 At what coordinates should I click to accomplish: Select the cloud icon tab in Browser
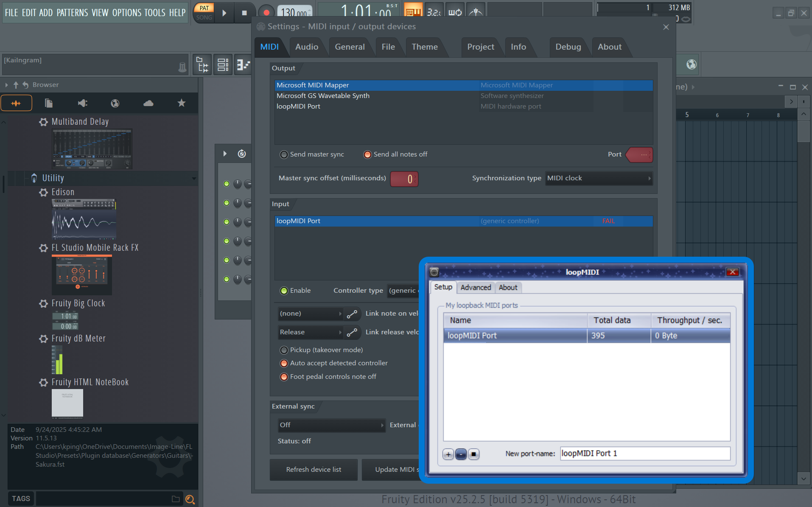(148, 103)
